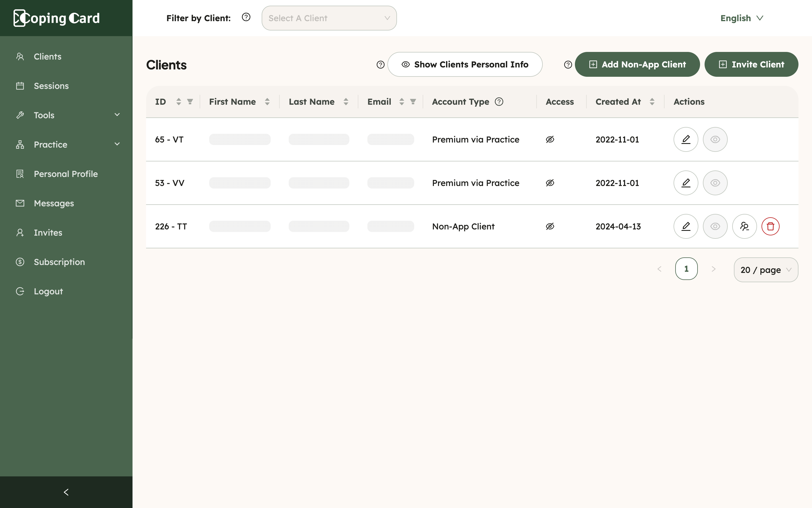
Task: Sort by First Name column
Action: coord(267,102)
